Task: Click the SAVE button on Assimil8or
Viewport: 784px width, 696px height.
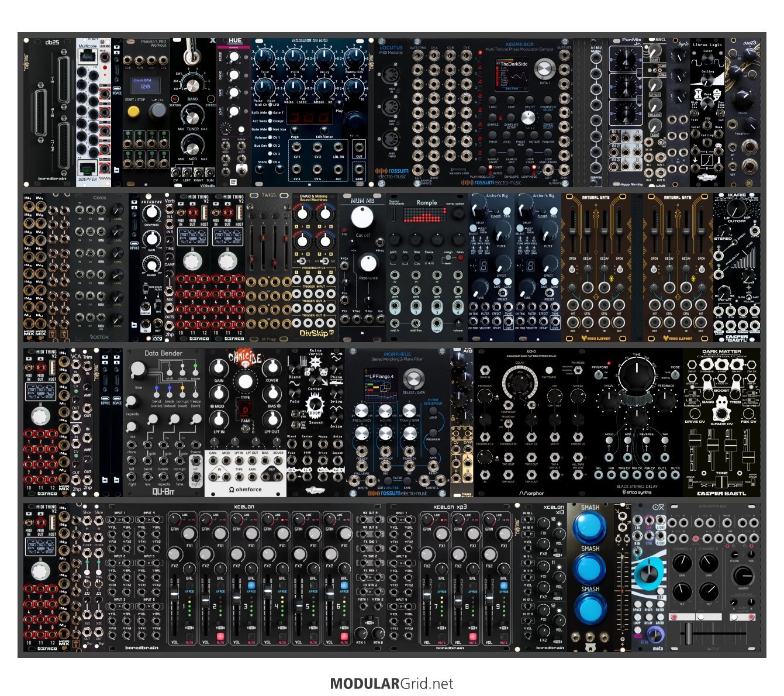Action: 511,101
